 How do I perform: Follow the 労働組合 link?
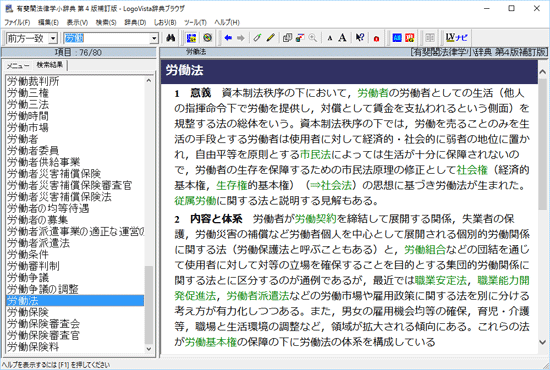pos(425,250)
